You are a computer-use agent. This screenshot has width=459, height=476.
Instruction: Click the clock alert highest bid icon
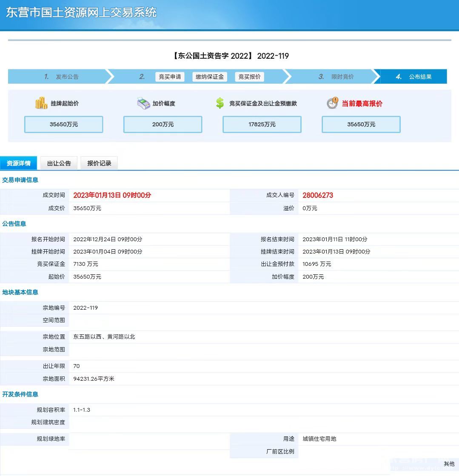click(x=332, y=103)
